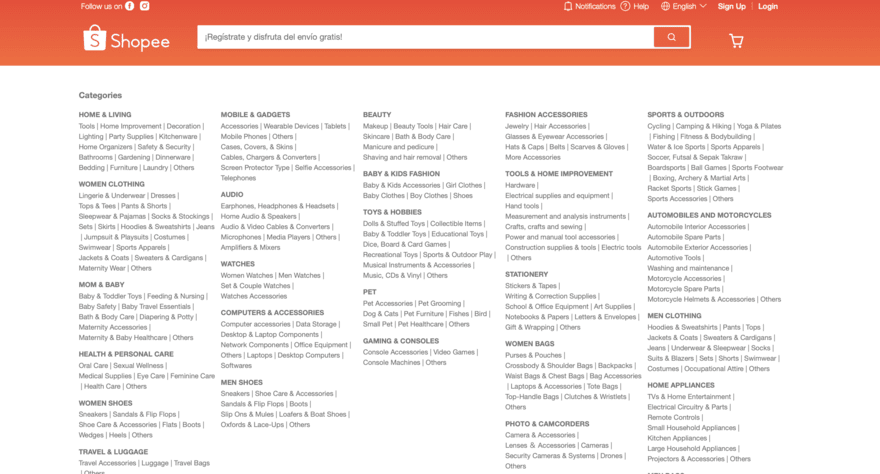This screenshot has width=880, height=474.
Task: Choose TVs & Home Entertainment link
Action: 689,396
